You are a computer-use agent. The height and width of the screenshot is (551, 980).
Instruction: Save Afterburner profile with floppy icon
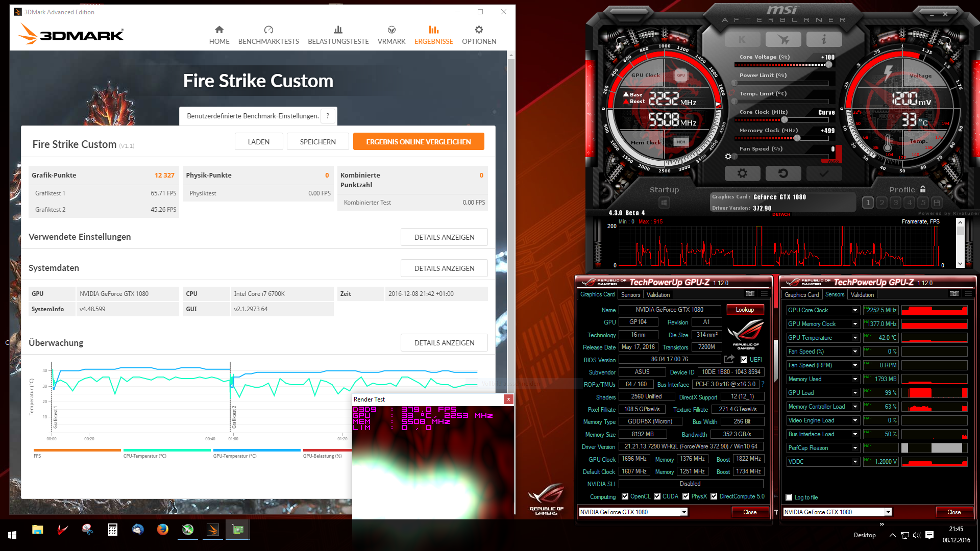click(x=937, y=203)
